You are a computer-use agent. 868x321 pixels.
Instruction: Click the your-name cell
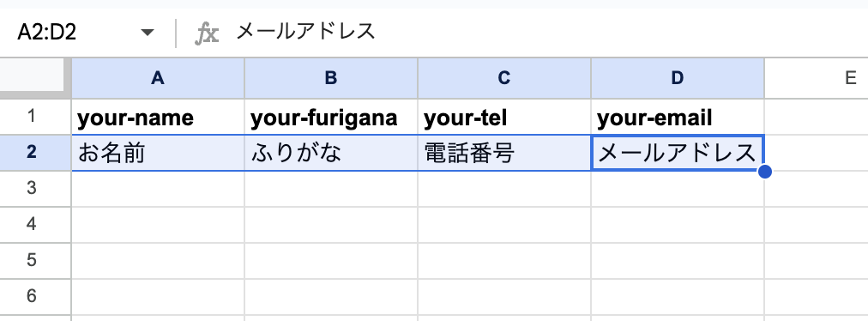158,117
